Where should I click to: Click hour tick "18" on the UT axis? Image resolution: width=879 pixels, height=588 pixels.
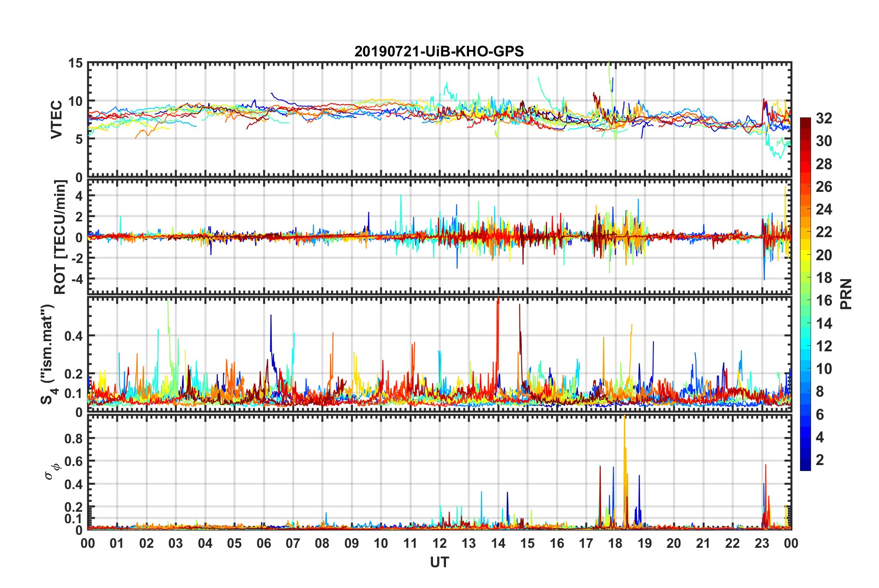tap(615, 543)
